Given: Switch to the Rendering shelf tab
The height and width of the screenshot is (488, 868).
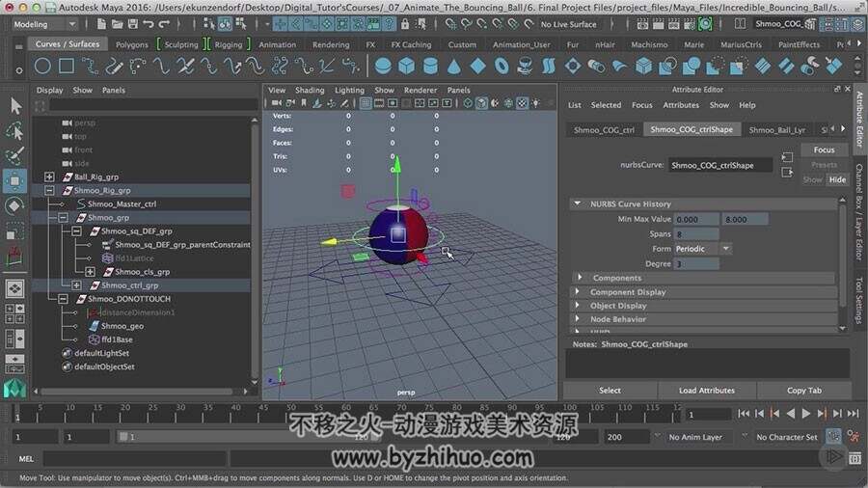Looking at the screenshot, I should (x=331, y=44).
